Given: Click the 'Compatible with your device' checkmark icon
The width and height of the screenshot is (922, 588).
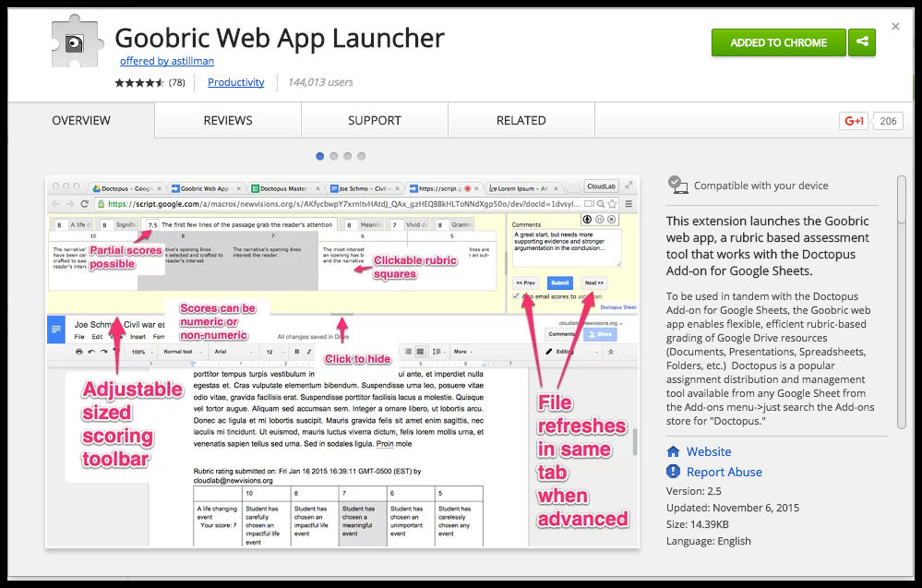Looking at the screenshot, I should coord(677,185).
